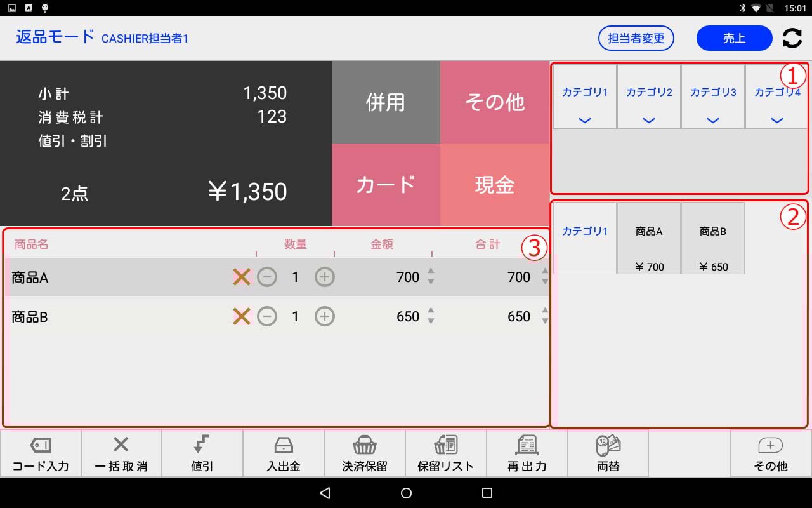Open 入出金 cash drawer function
This screenshot has width=812, height=508.
coord(284,453)
